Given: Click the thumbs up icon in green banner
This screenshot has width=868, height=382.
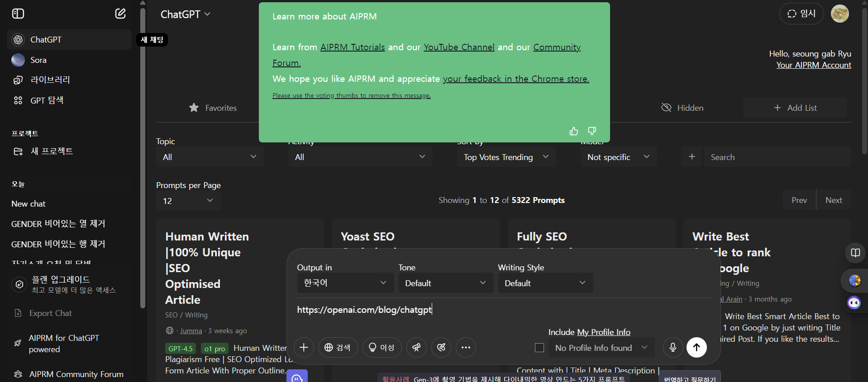Looking at the screenshot, I should 574,131.
